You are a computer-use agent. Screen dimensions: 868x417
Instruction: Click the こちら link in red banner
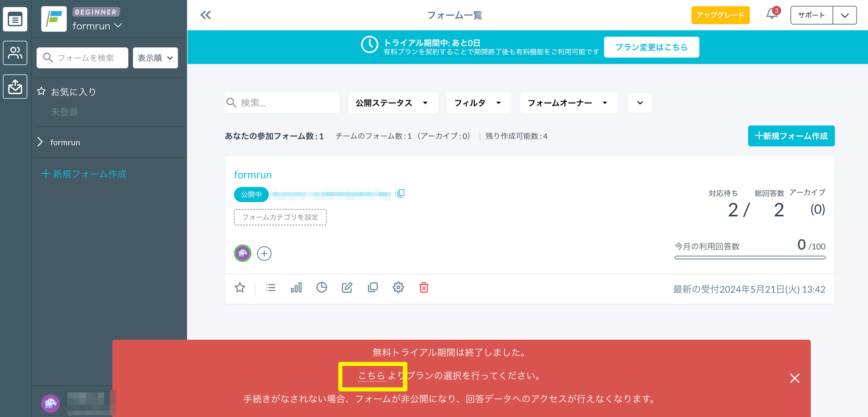(x=372, y=376)
